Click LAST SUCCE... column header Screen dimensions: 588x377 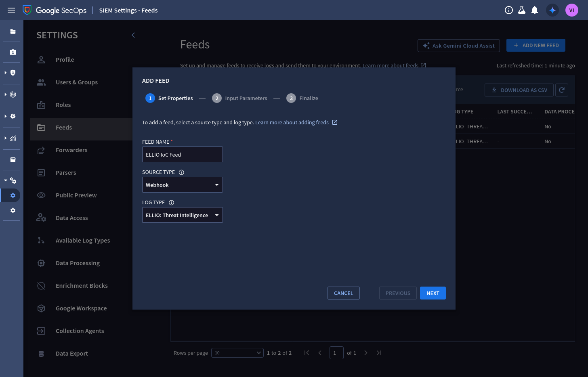coord(514,111)
